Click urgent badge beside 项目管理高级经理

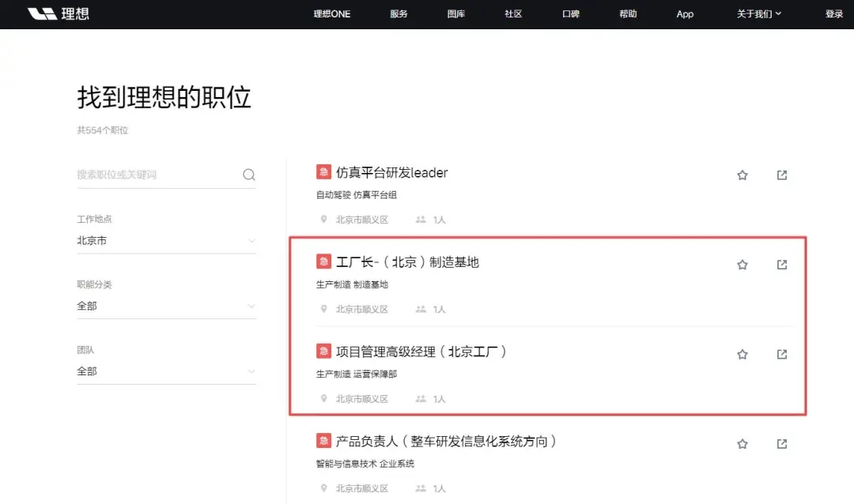[323, 351]
